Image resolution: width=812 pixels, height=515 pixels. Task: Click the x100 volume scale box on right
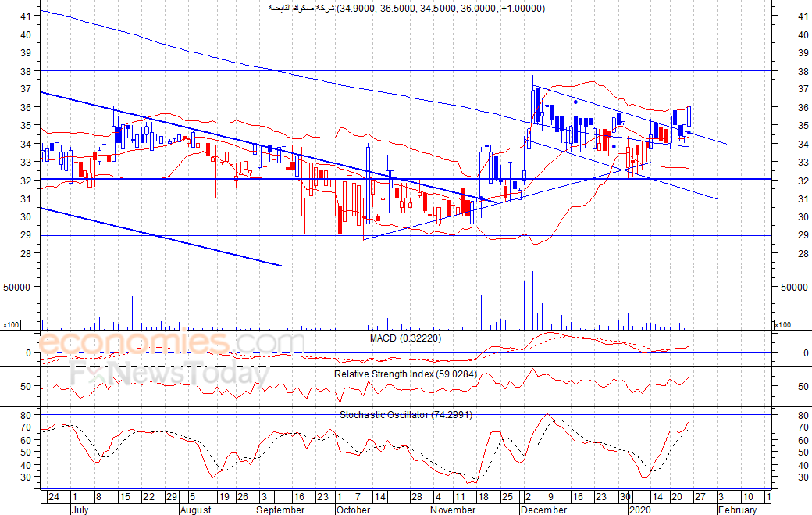tap(782, 325)
